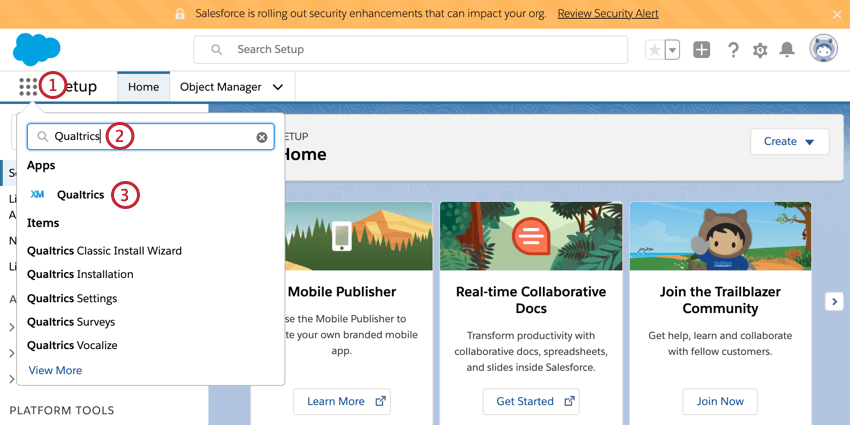This screenshot has width=850, height=425.
Task: Select Qualtrics Settings from the items list
Action: [x=72, y=298]
